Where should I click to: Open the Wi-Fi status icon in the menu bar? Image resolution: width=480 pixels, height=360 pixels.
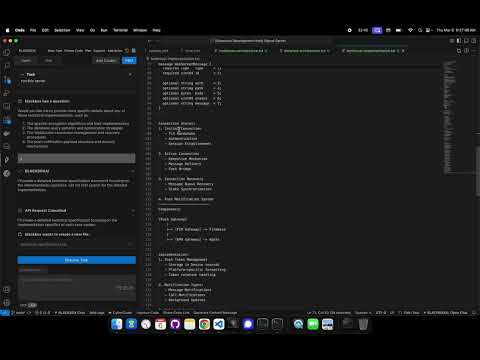[410, 30]
